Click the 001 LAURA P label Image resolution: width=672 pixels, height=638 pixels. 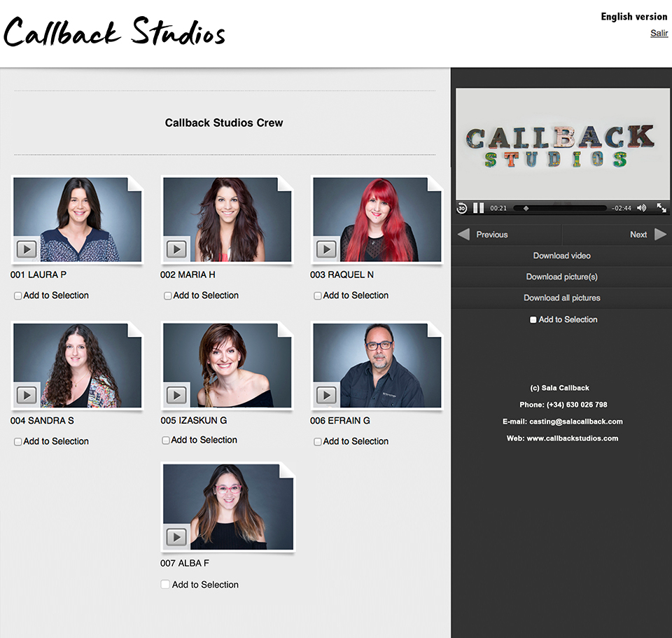click(x=38, y=275)
